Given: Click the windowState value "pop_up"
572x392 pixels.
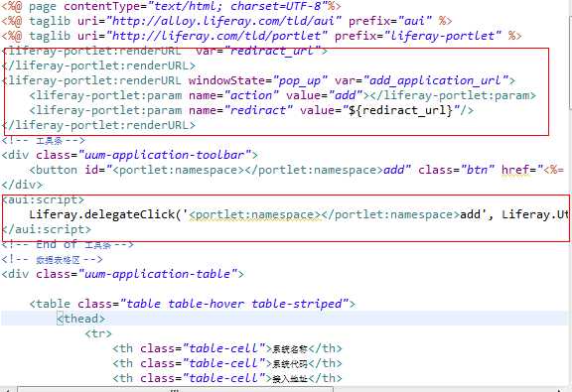Looking at the screenshot, I should (300, 80).
